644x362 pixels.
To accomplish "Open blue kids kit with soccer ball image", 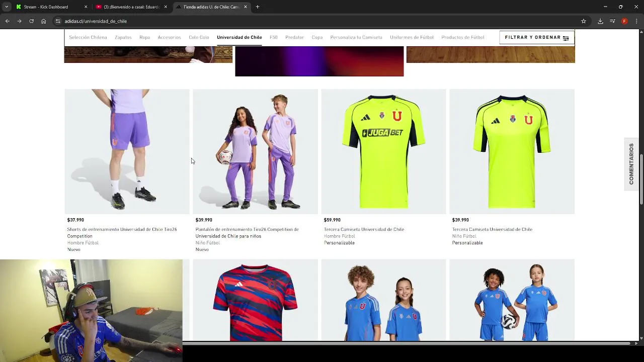I will (x=512, y=300).
